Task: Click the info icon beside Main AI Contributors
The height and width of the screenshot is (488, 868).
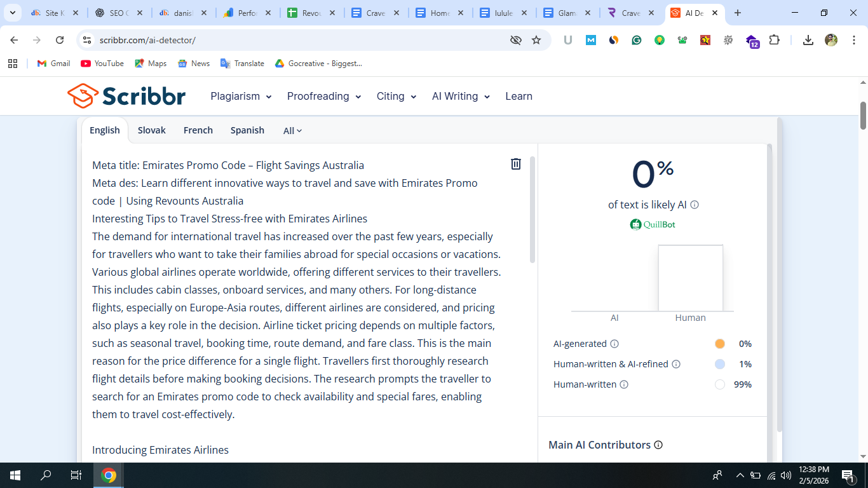Action: [658, 445]
